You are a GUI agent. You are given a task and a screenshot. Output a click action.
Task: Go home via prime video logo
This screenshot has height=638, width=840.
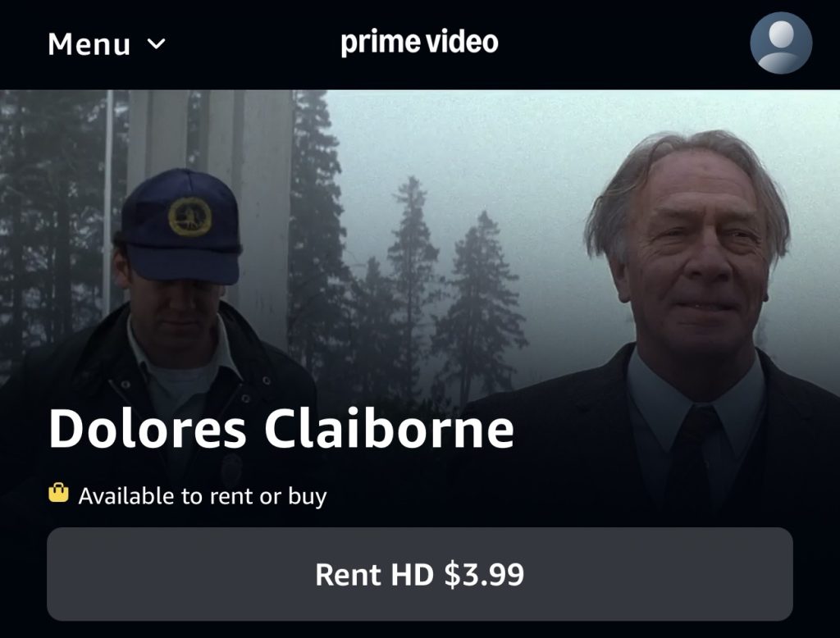419,43
